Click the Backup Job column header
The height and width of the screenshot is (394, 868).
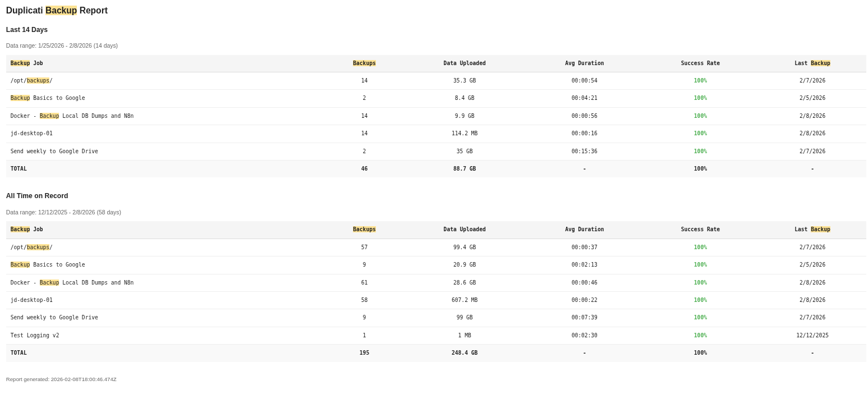(26, 63)
